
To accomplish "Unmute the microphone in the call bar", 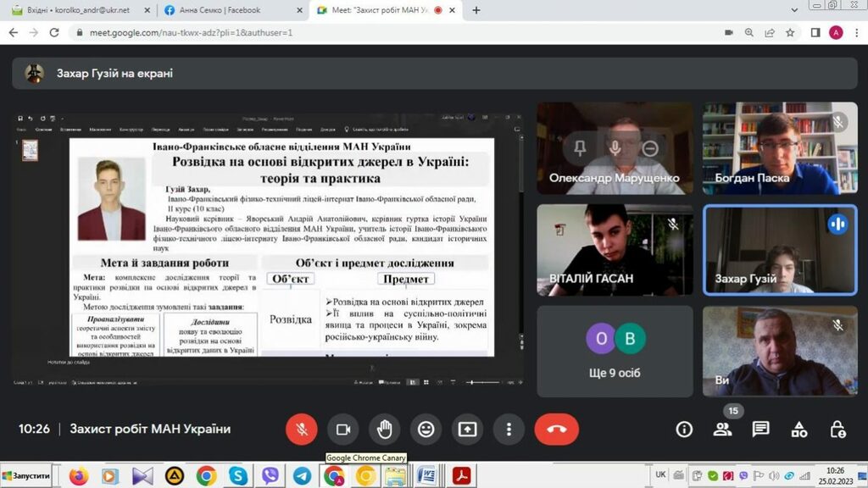I will 301,430.
